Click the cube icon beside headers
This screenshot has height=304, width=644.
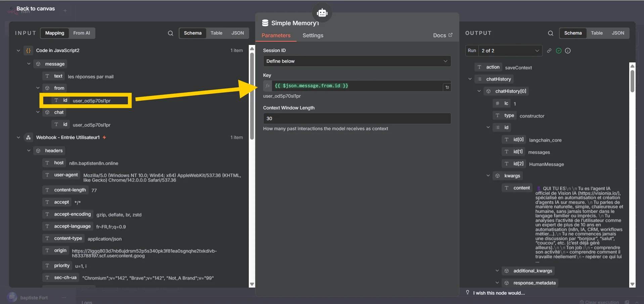38,151
